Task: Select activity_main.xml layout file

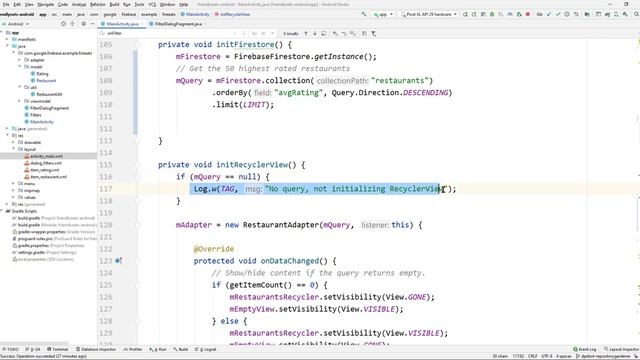Action: (x=43, y=156)
